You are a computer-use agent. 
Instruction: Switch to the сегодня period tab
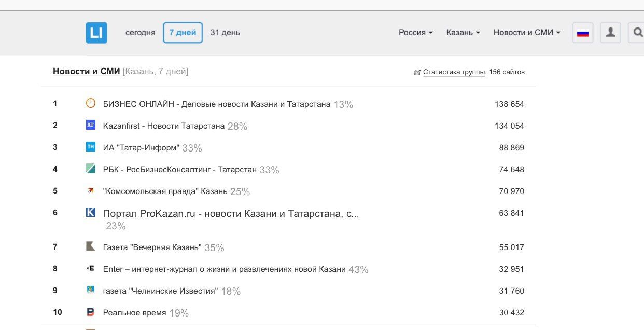pos(140,33)
